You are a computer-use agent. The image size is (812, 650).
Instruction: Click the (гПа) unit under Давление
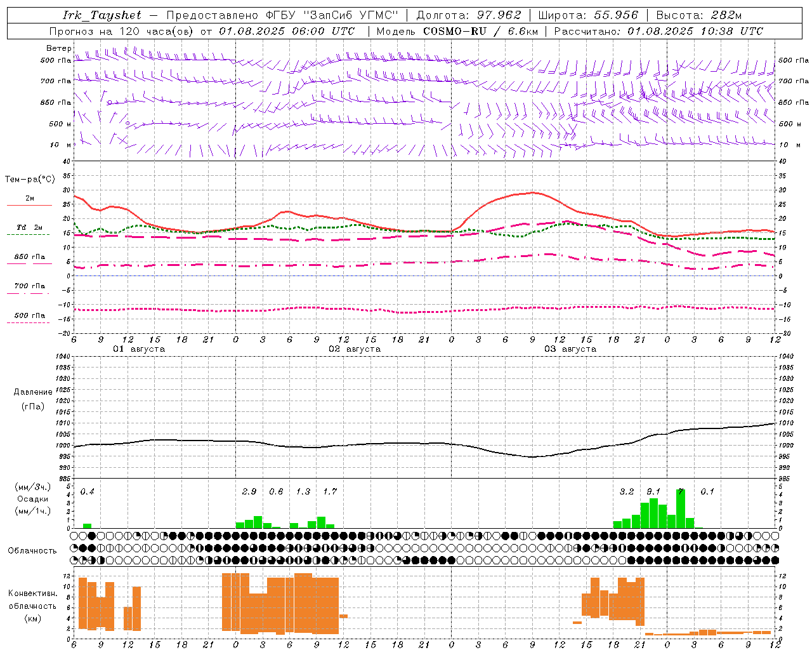32,407
